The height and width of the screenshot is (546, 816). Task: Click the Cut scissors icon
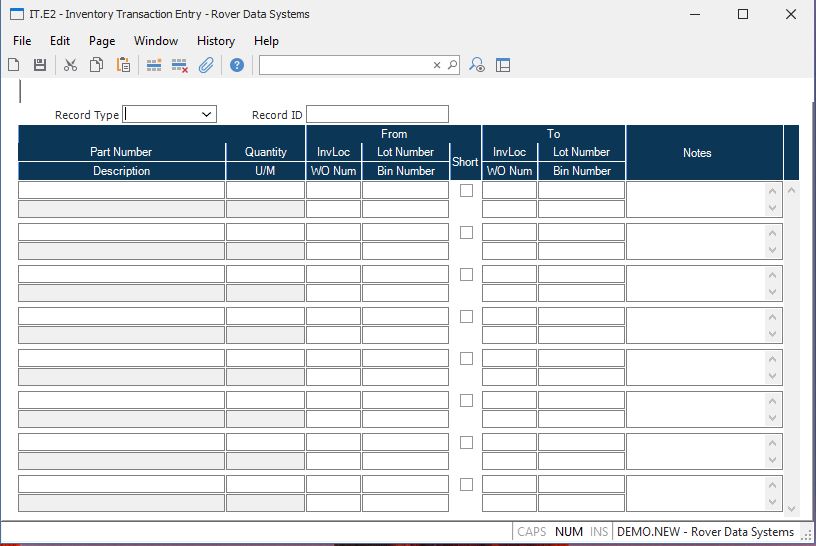click(x=70, y=65)
